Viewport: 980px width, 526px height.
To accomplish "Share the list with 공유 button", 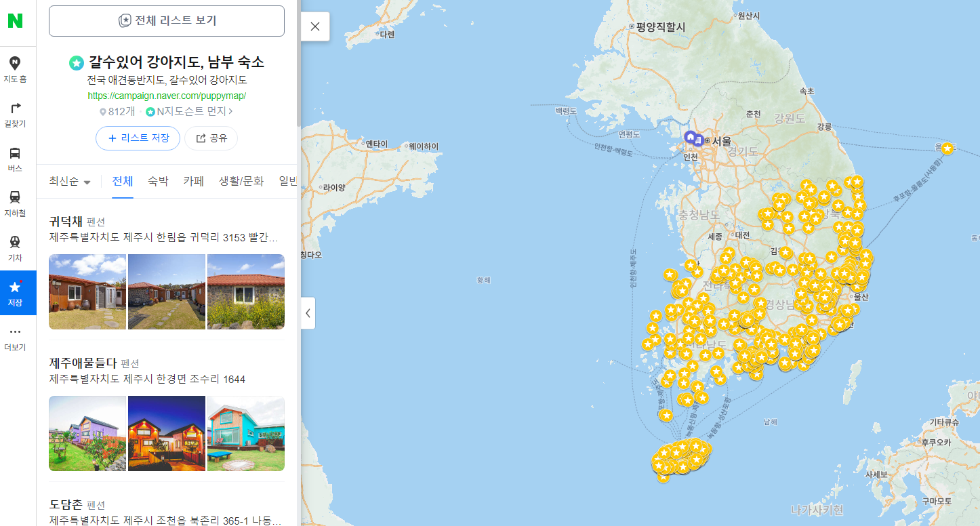I will pos(211,138).
